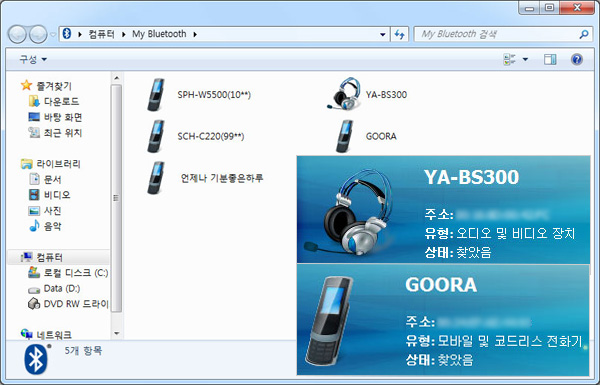Click the Bluetooth logo in details pane
Image resolution: width=600 pixels, height=385 pixels.
coord(36,359)
